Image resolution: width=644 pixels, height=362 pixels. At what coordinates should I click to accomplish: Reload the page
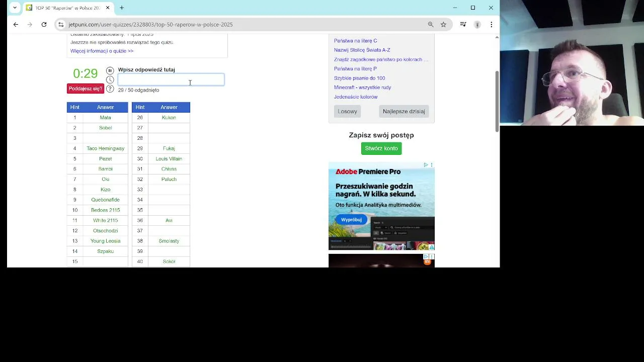(x=44, y=24)
